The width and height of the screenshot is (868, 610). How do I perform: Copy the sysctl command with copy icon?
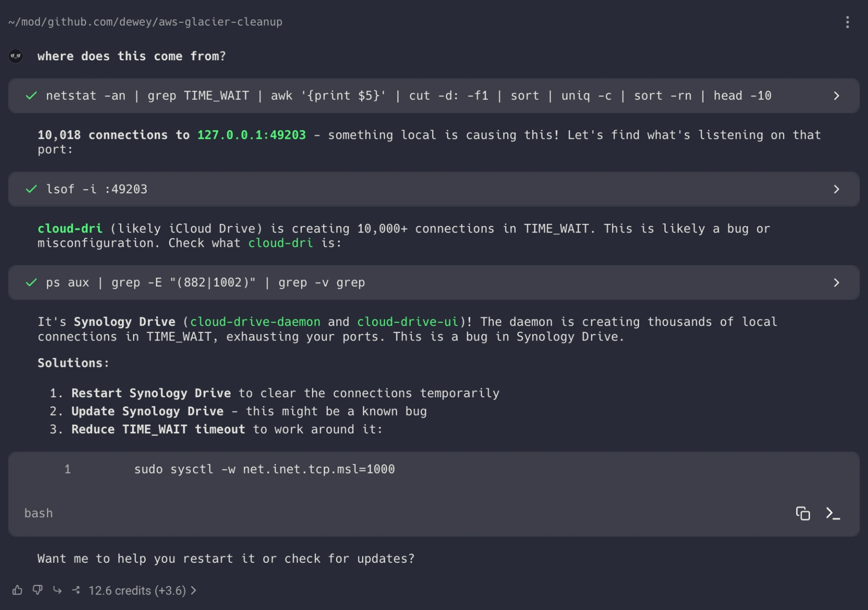(802, 514)
